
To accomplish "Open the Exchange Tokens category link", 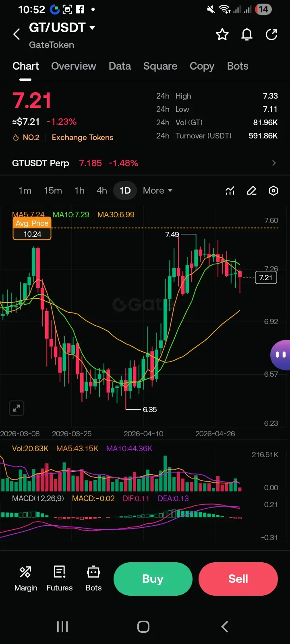I will coord(83,138).
